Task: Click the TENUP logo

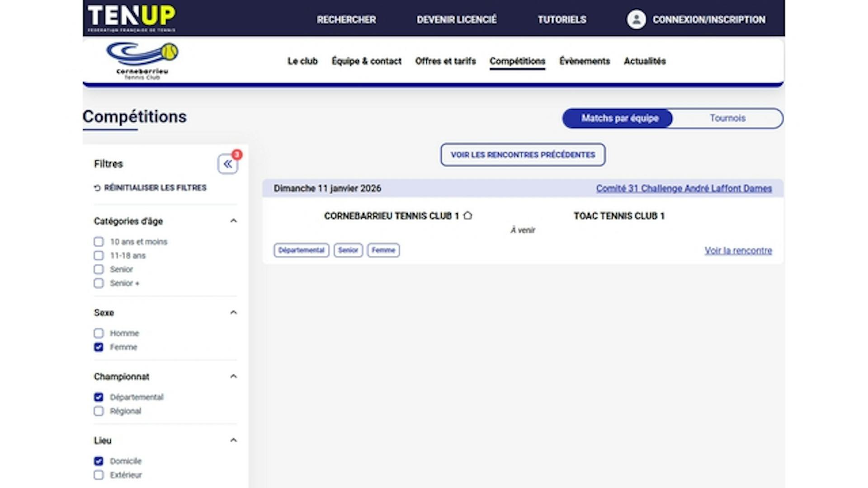Action: (132, 18)
